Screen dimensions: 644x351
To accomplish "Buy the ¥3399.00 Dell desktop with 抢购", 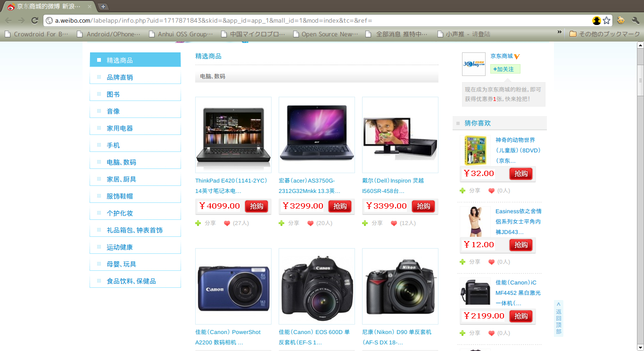I will (x=423, y=206).
